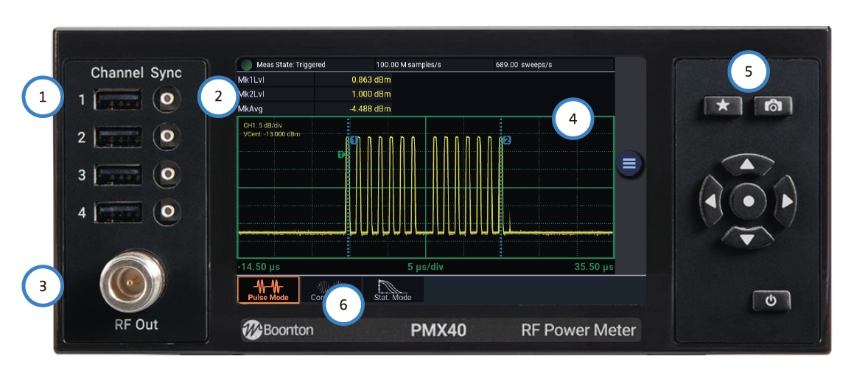The image size is (868, 373).
Task: Click marker 1 on the waveform
Action: 354,140
